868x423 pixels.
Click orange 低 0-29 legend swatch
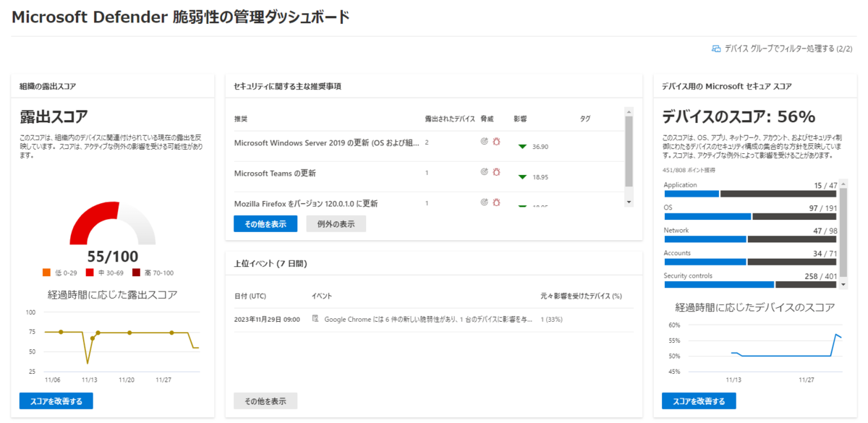pos(47,273)
